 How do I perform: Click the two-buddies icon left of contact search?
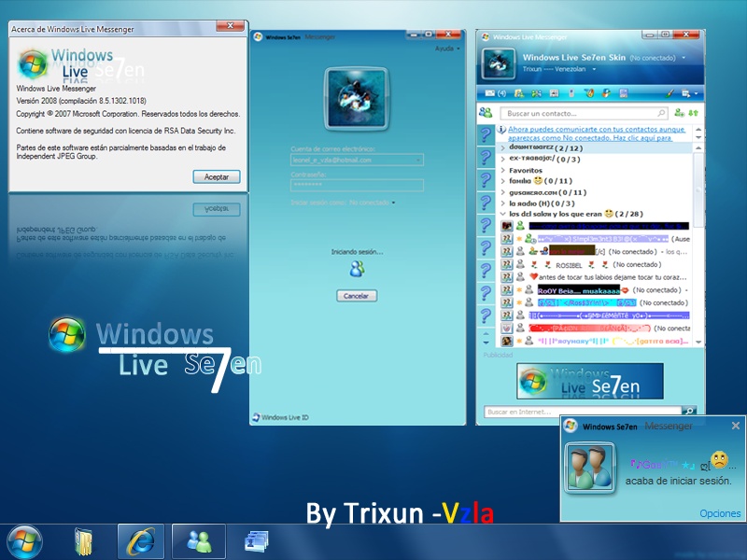(486, 112)
